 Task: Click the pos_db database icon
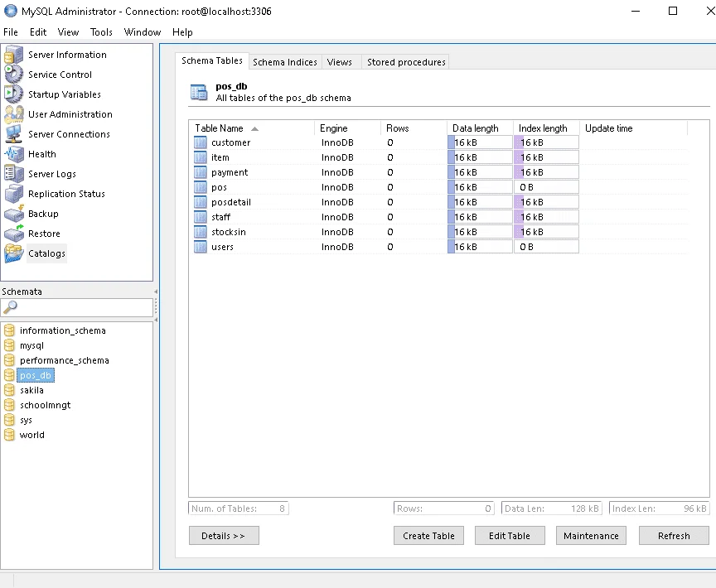pos(9,375)
